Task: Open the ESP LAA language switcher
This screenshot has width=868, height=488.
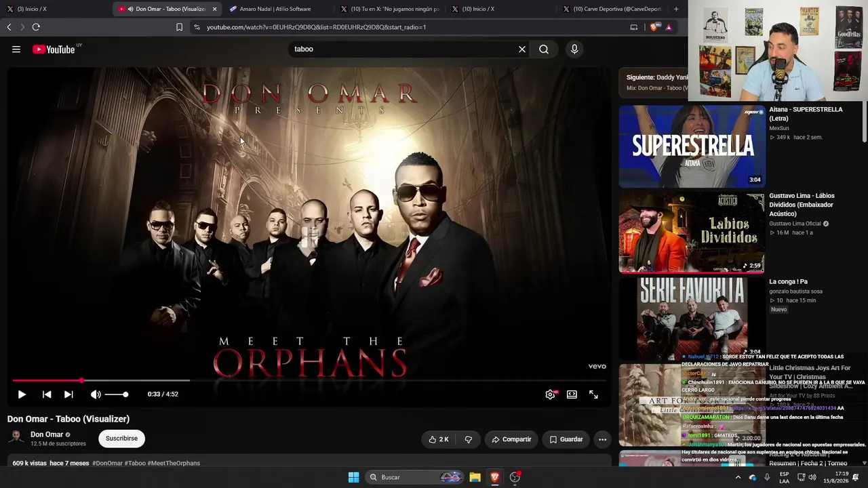Action: point(784,477)
